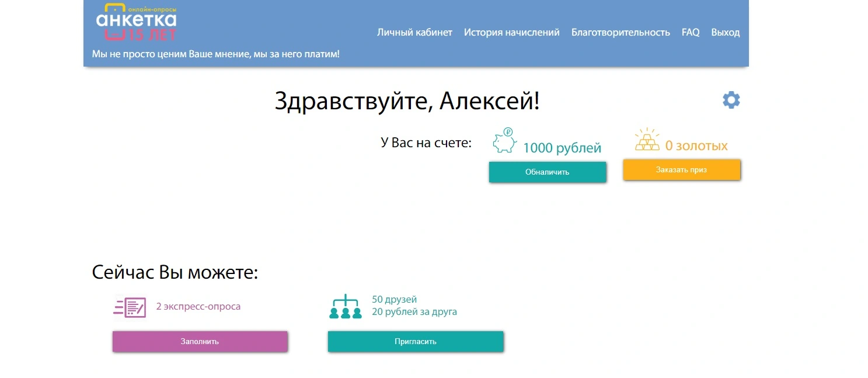Click the Анкетка logo

click(x=137, y=23)
